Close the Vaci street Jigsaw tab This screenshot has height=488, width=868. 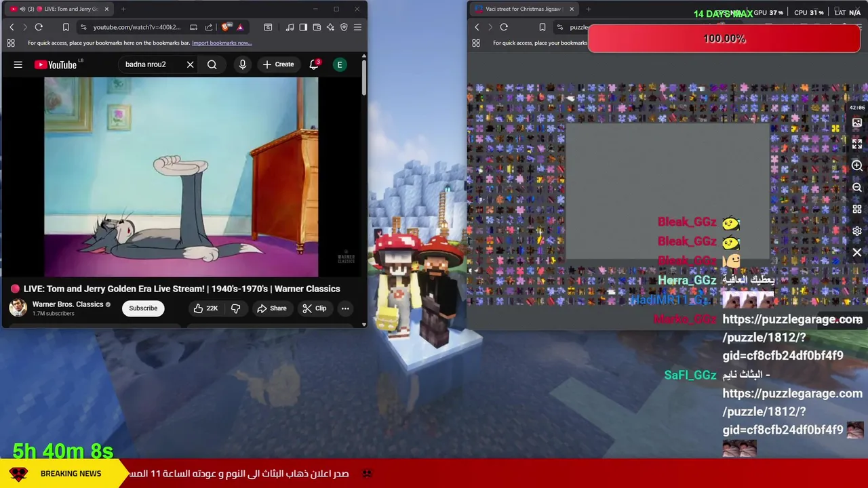[572, 9]
